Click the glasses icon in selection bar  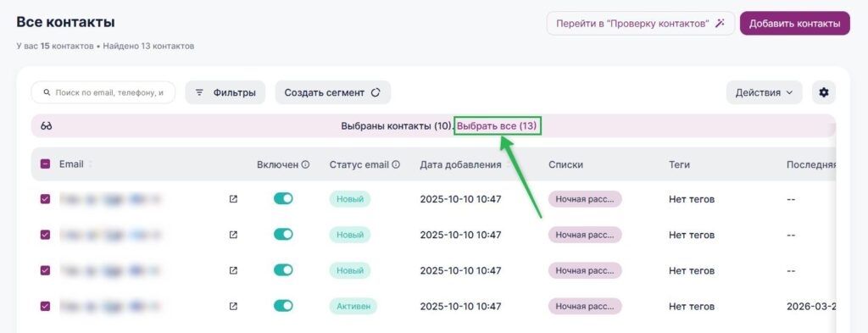pyautogui.click(x=47, y=126)
